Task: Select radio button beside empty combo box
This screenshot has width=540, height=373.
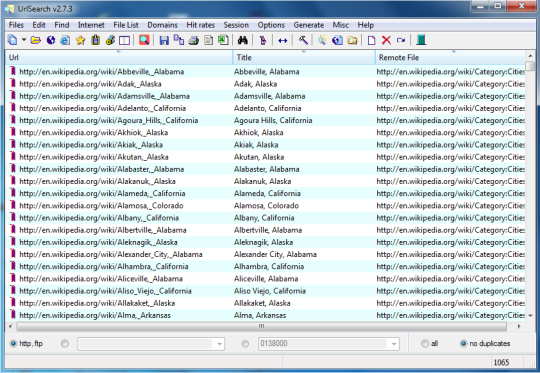Action: 65,343
